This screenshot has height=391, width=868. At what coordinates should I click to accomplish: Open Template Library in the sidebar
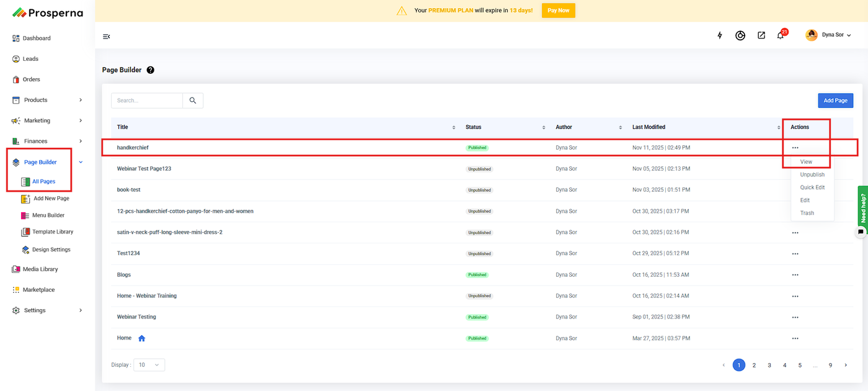click(52, 232)
